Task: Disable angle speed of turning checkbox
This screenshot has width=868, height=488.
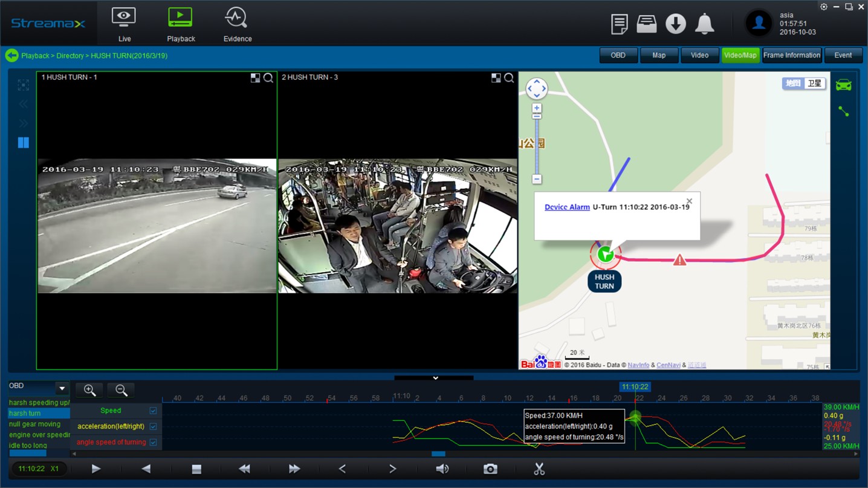Action: coord(153,442)
